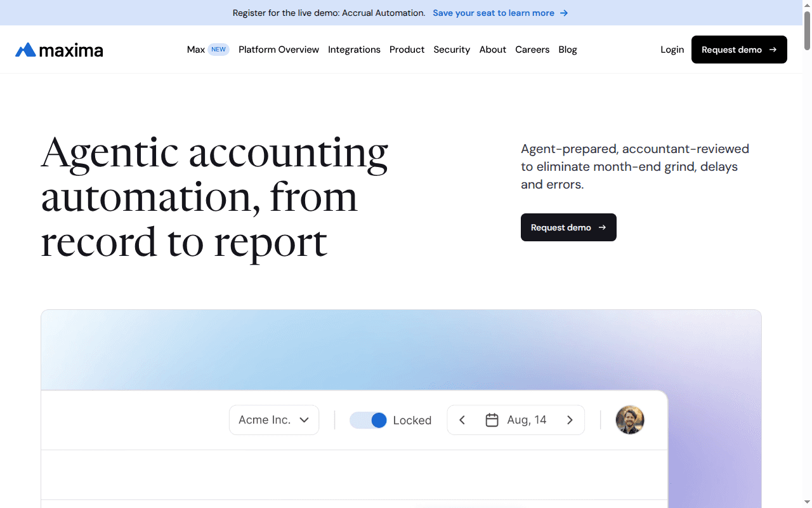
Task: Click the user profile avatar
Action: pyautogui.click(x=630, y=420)
